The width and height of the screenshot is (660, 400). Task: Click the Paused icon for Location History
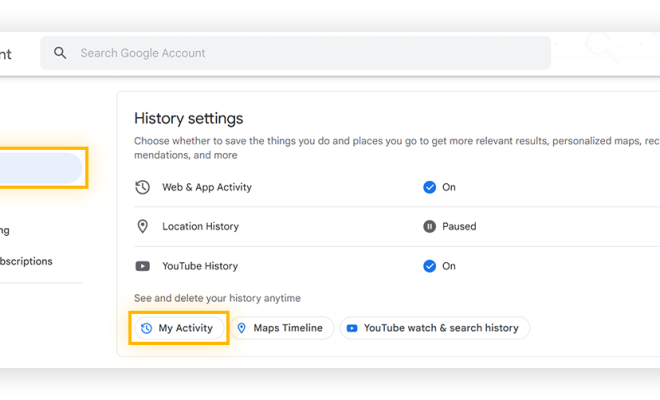[429, 227]
